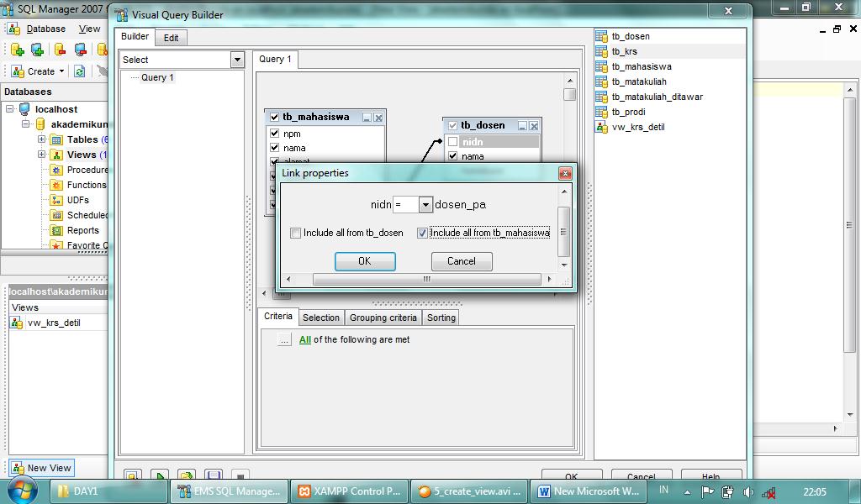Select the Scheduled events folder icon
This screenshot has width=861, height=504.
pyautogui.click(x=56, y=216)
